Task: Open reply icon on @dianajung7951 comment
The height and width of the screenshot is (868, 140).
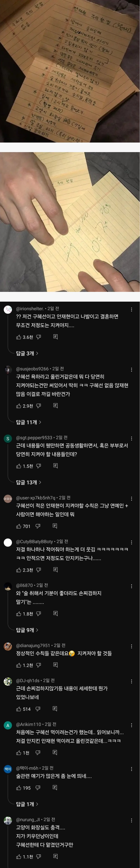Action: tap(56, 665)
